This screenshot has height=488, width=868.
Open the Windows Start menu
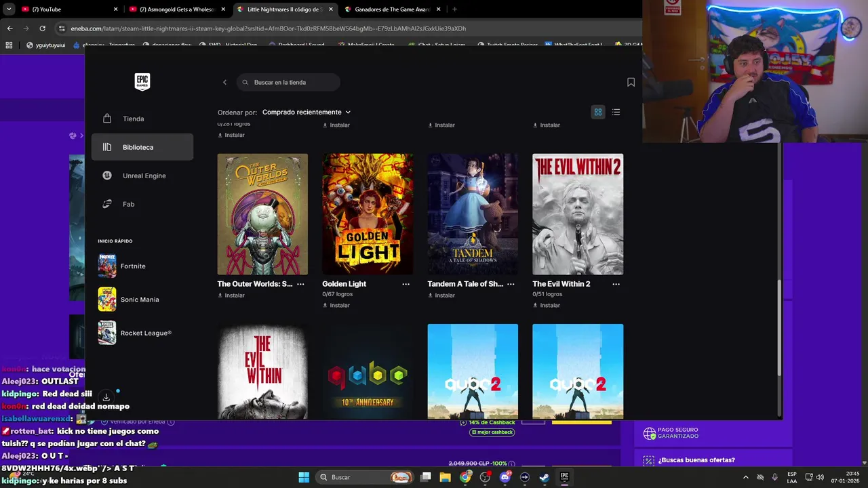pyautogui.click(x=304, y=477)
